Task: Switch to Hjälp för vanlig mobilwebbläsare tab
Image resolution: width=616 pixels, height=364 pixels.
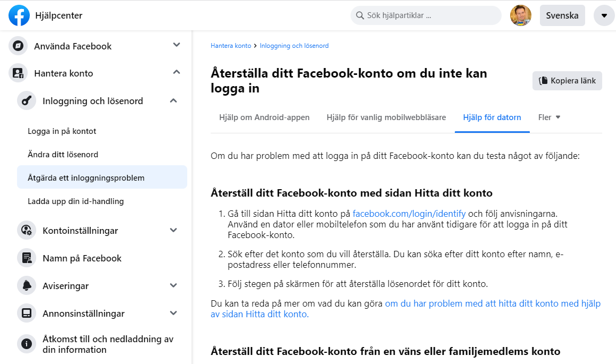Action: (386, 117)
